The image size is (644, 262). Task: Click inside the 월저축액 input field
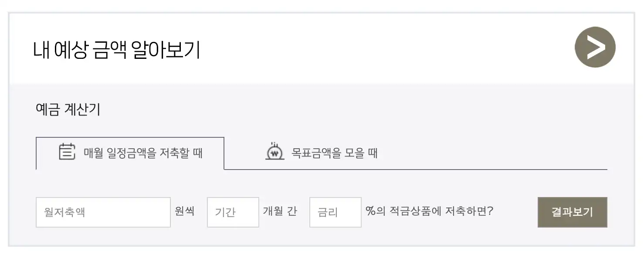(103, 212)
